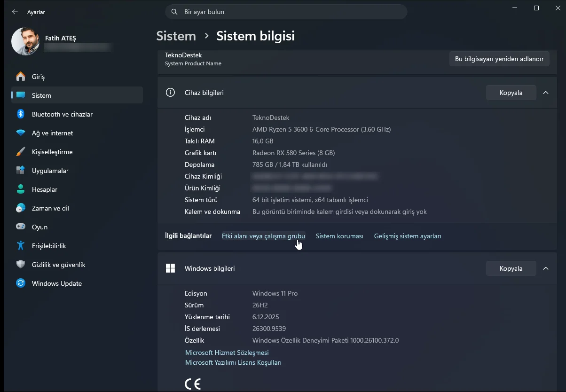Screen dimensions: 566x392
Task: Click Bu bilgisayarı yeniden adlandır button
Action: pyautogui.click(x=499, y=59)
